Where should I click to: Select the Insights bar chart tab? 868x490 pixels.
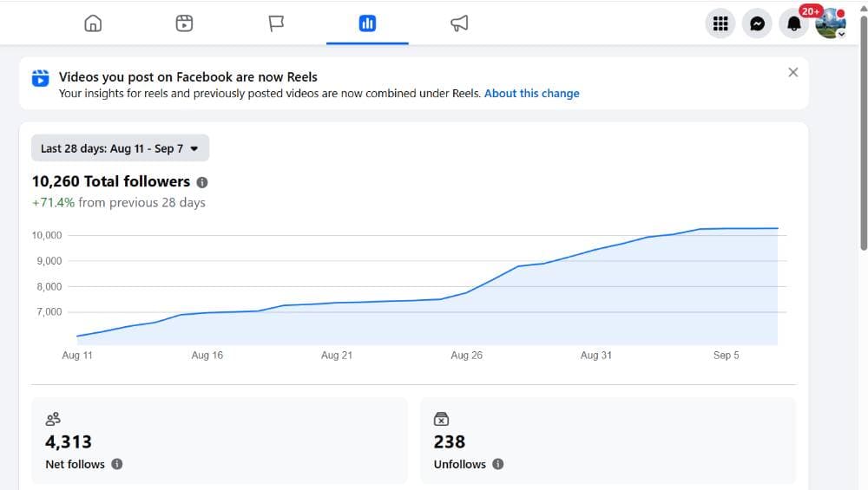[367, 23]
